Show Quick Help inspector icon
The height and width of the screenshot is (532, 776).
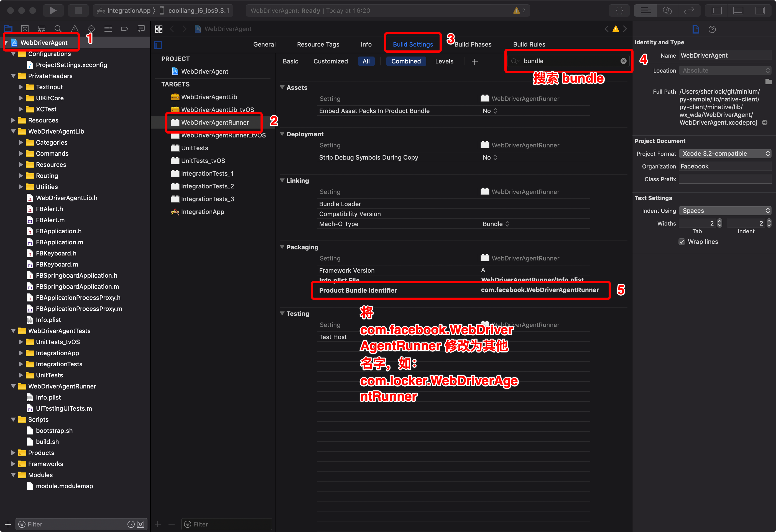(x=712, y=29)
